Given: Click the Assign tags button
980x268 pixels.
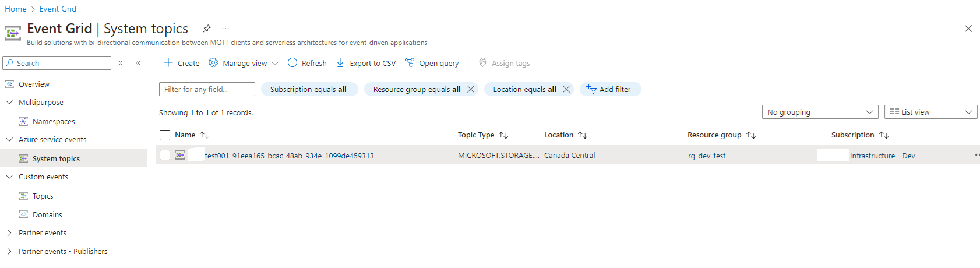Looking at the screenshot, I should tap(504, 63).
